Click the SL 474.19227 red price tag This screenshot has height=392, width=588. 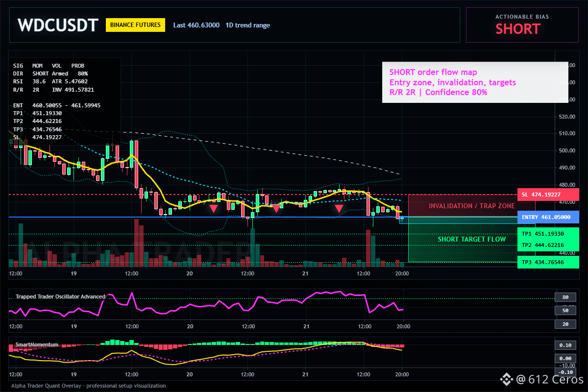click(x=548, y=195)
